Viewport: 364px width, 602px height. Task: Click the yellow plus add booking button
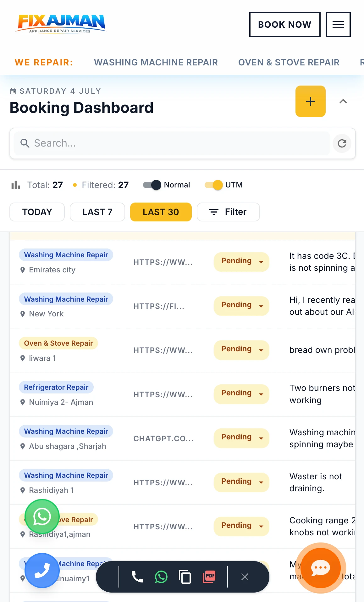[x=310, y=101]
